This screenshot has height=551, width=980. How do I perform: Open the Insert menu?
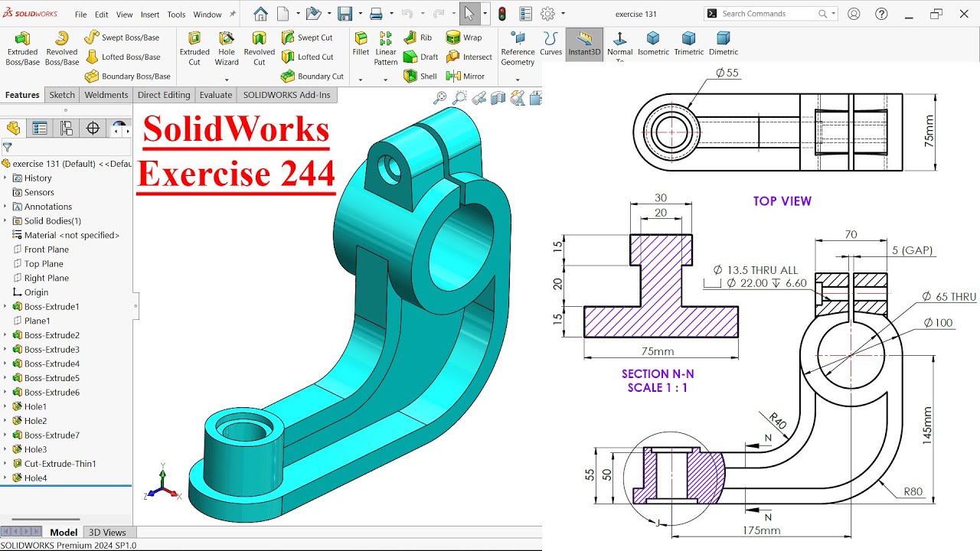pos(150,15)
